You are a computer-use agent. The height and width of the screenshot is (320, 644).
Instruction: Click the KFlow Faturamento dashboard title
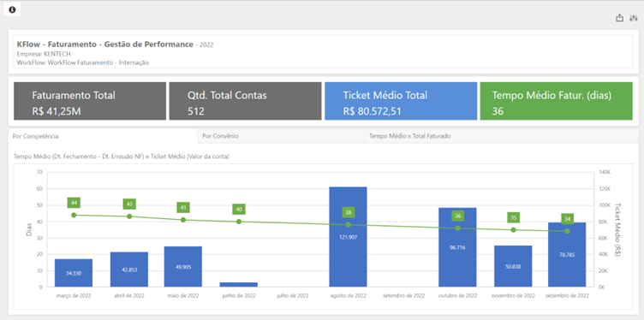pos(105,44)
